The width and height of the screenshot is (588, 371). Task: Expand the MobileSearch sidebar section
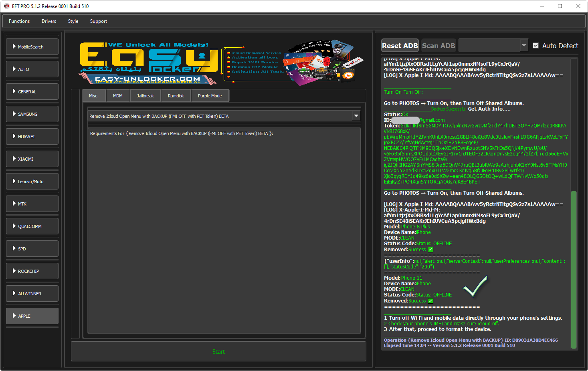[x=32, y=47]
